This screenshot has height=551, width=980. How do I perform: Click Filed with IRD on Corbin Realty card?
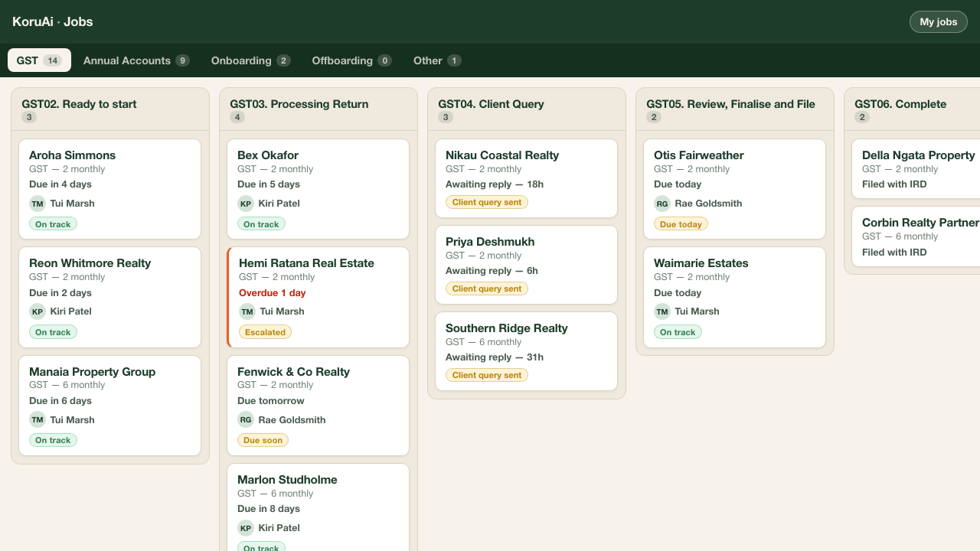894,253
